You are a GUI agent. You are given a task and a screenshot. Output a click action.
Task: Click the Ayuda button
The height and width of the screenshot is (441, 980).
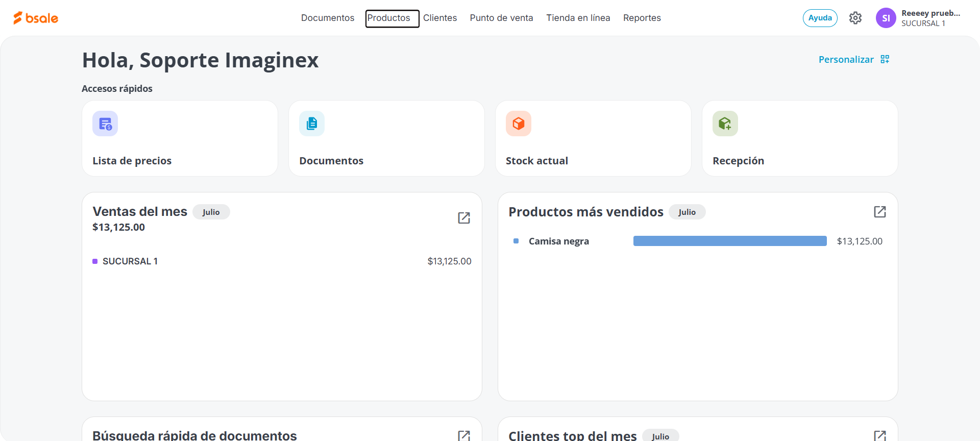click(x=820, y=18)
